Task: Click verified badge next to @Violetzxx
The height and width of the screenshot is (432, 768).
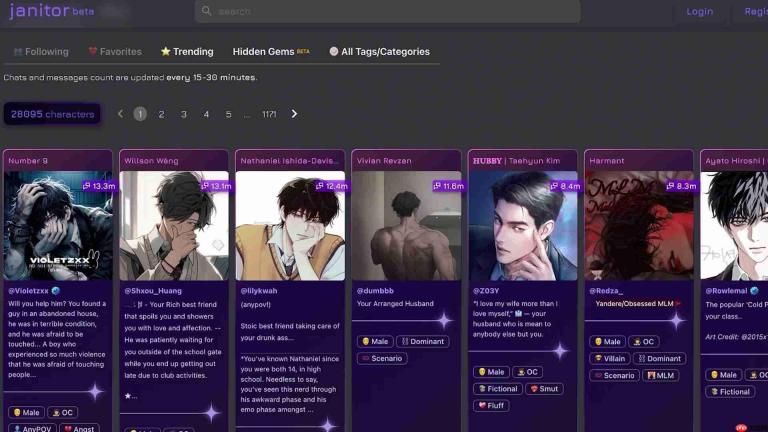Action: coord(55,290)
